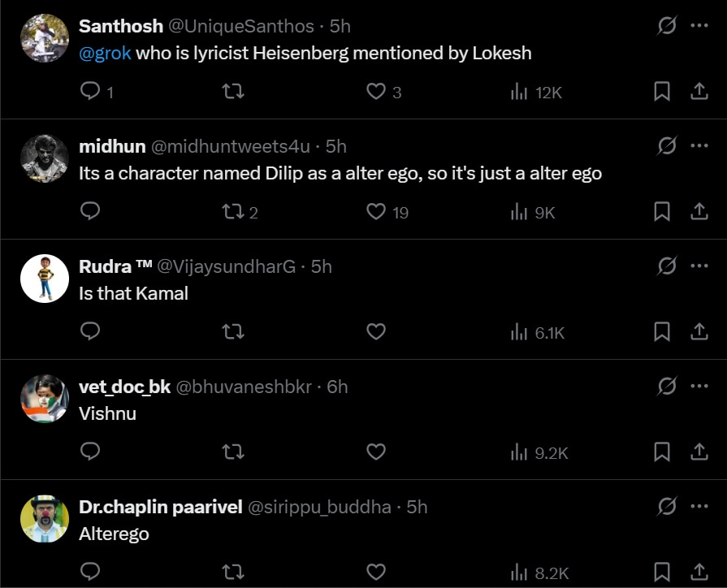727x588 pixels.
Task: Bookmark Santhosh's tweet
Action: (x=662, y=91)
